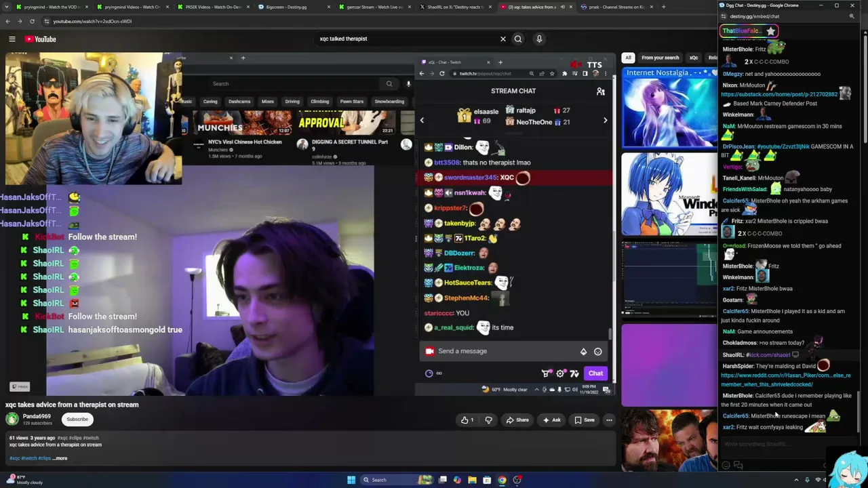Switch to prsek Channel Streams tab

point(616,7)
